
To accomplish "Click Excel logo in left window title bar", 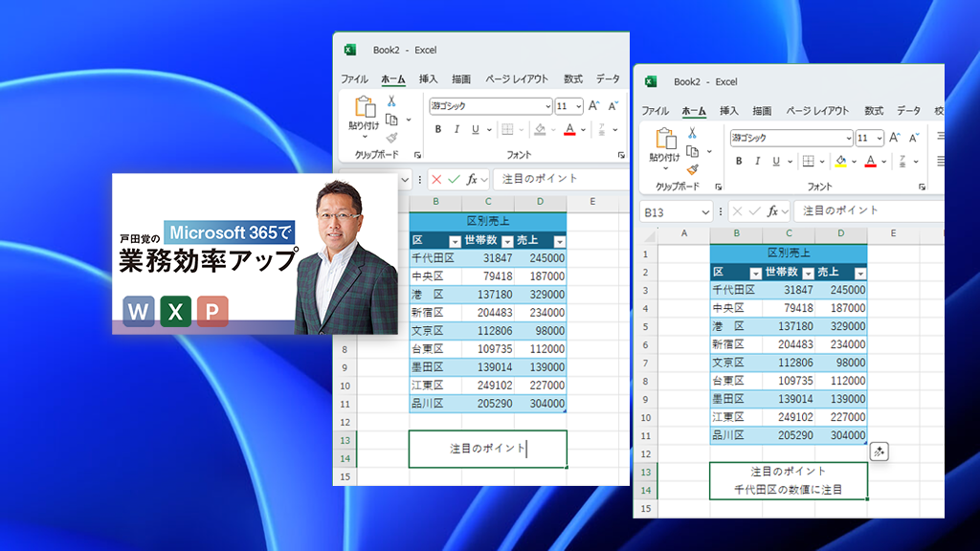I will (x=350, y=50).
